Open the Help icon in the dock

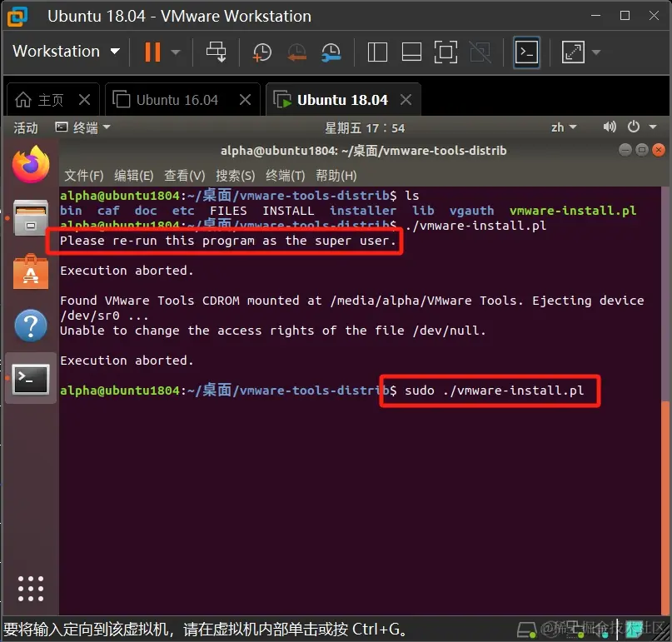(x=31, y=326)
